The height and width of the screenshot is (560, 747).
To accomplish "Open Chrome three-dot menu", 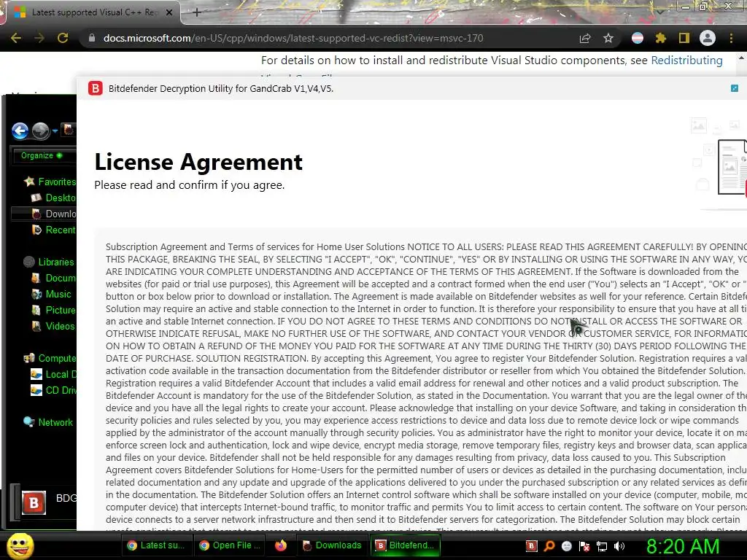I will pyautogui.click(x=731, y=38).
